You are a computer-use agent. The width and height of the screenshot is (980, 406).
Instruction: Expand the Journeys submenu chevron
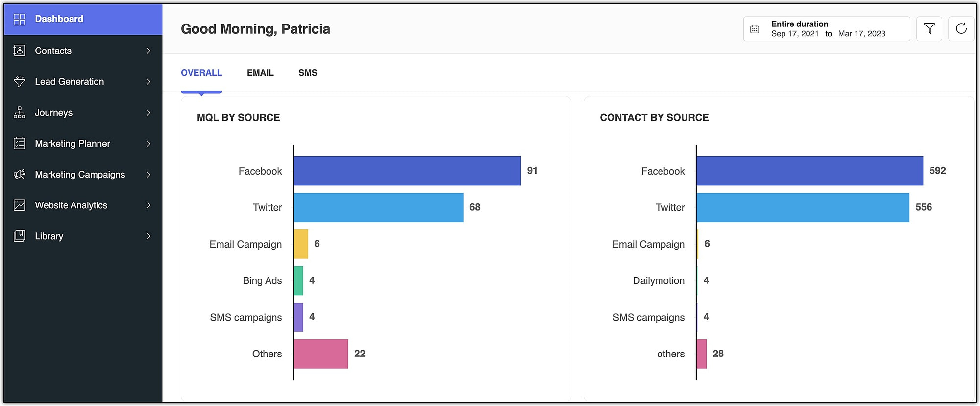pos(148,112)
